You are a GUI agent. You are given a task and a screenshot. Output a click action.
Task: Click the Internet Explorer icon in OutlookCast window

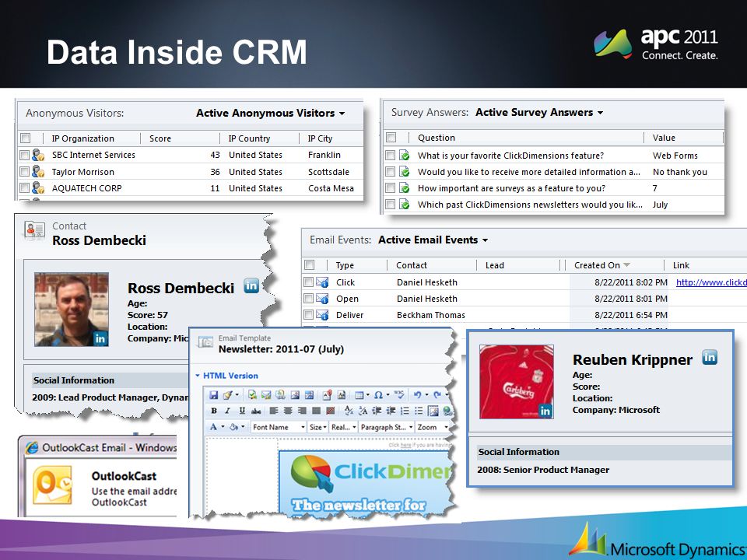[32, 447]
